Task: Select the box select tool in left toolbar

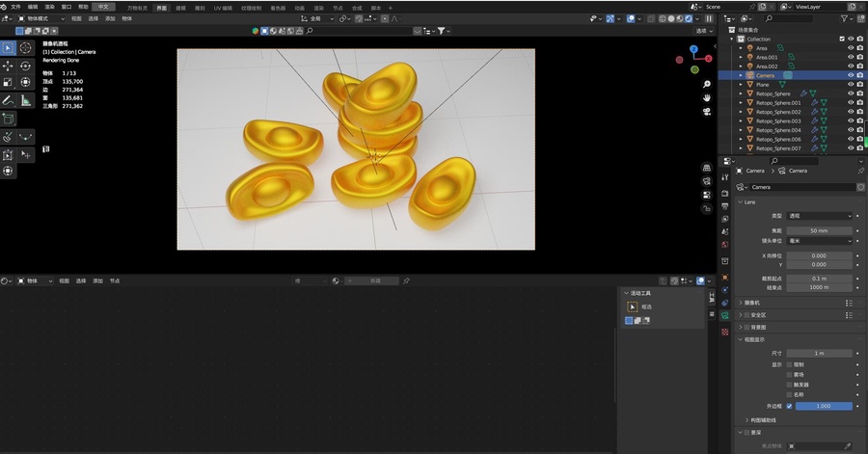Action: (8, 48)
